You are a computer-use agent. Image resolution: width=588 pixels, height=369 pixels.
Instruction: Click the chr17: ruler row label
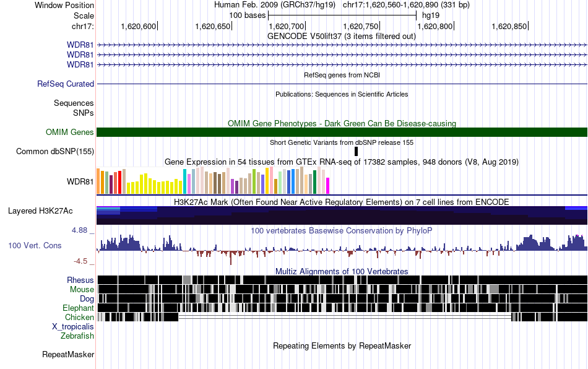(x=83, y=26)
